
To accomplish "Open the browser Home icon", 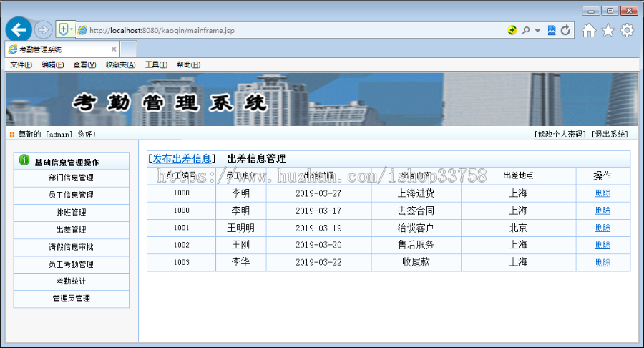I will coord(589,30).
